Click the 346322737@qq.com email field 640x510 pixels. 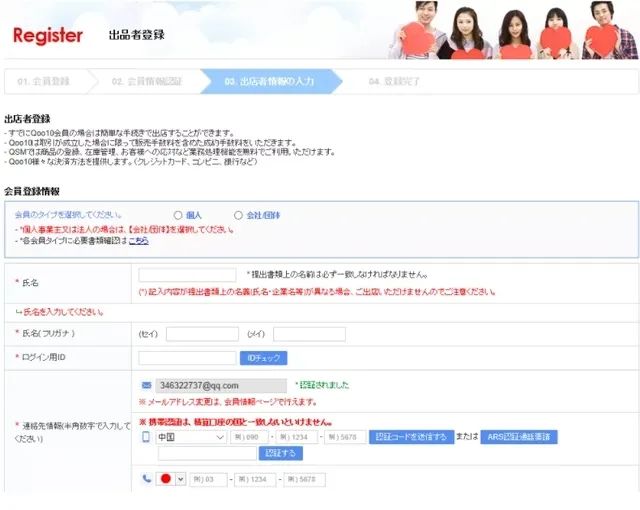coord(221,386)
